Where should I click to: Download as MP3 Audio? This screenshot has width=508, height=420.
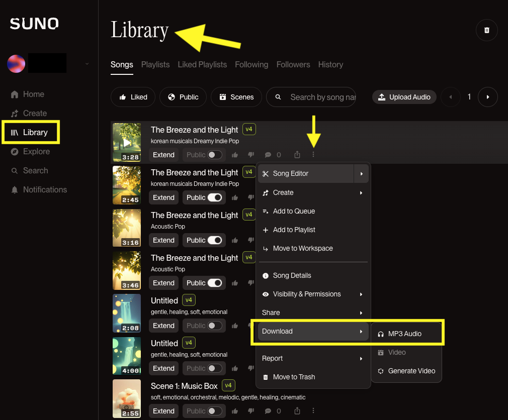pos(406,334)
